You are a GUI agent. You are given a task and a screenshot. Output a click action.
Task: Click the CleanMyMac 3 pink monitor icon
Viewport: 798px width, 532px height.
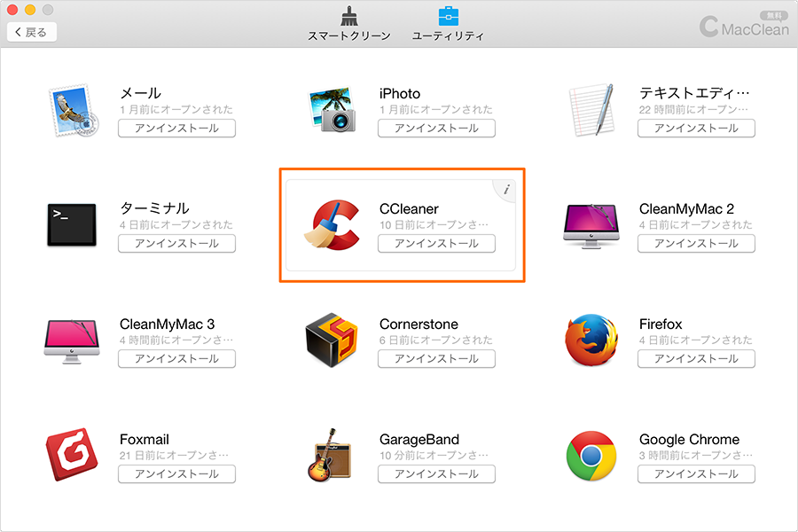72,341
